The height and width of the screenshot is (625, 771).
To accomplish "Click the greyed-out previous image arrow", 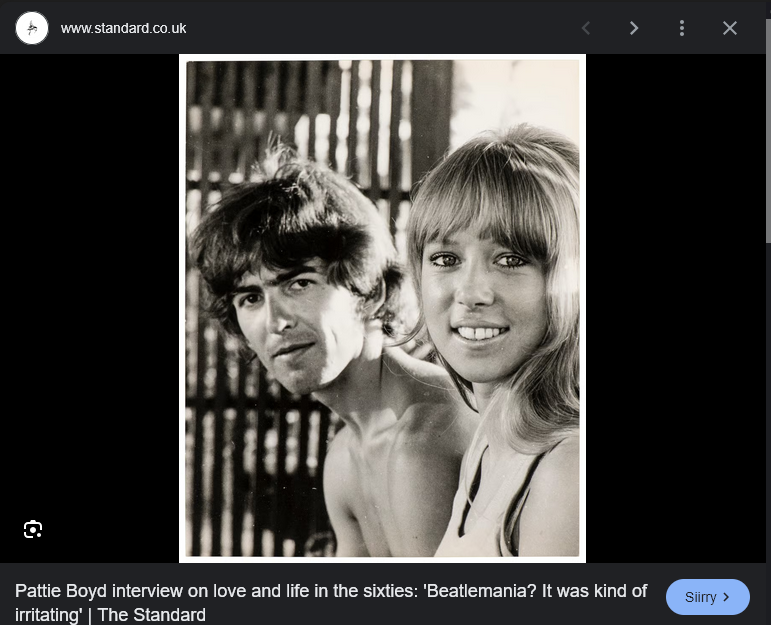I will click(x=586, y=28).
